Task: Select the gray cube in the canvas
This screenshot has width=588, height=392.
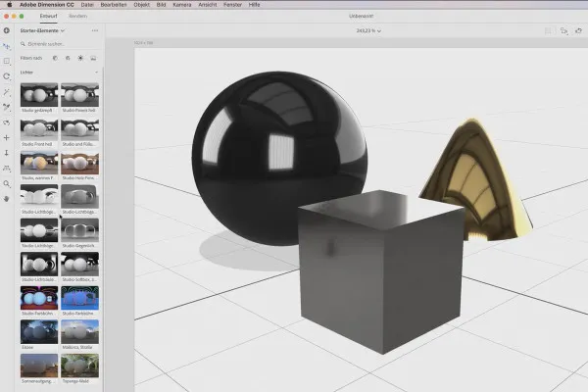Action: click(380, 273)
